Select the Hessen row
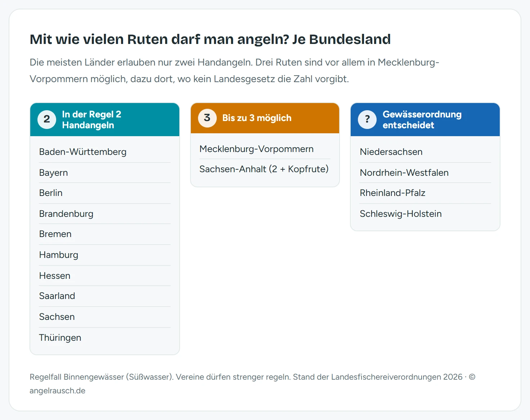Viewport: 530px width, 420px height. (105, 276)
